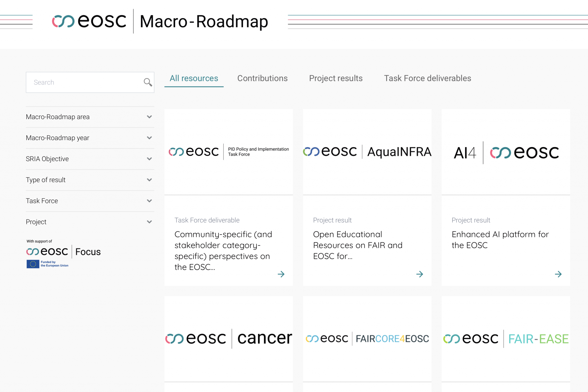The width and height of the screenshot is (588, 392).
Task: Switch to the Project results tab
Action: point(336,78)
